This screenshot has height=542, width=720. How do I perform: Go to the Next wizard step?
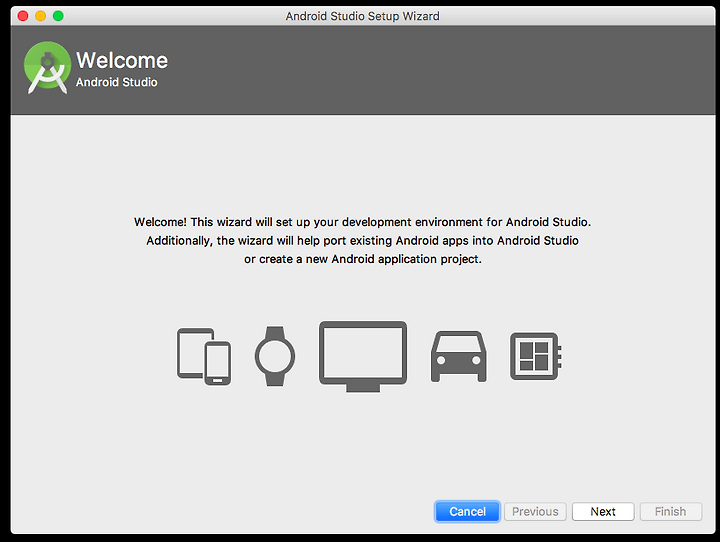click(603, 511)
